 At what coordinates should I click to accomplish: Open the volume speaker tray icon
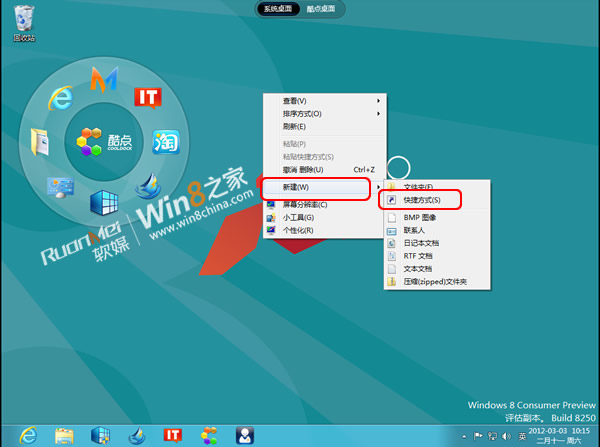point(507,436)
